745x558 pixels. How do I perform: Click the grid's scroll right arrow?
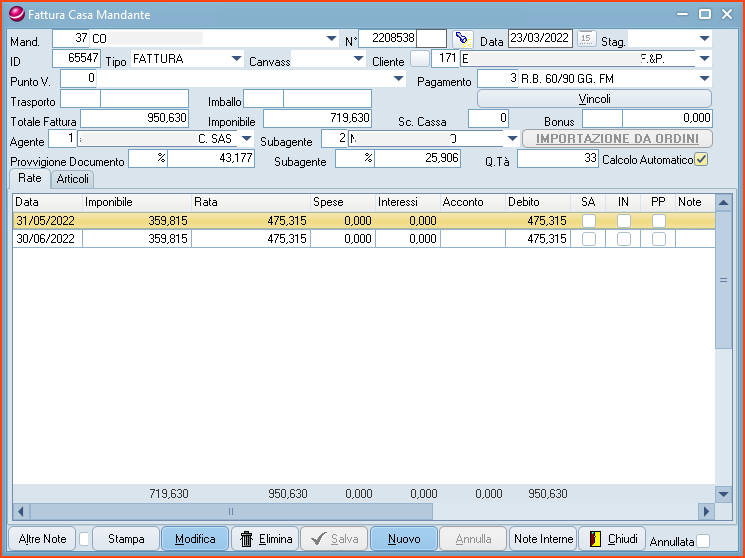point(707,511)
